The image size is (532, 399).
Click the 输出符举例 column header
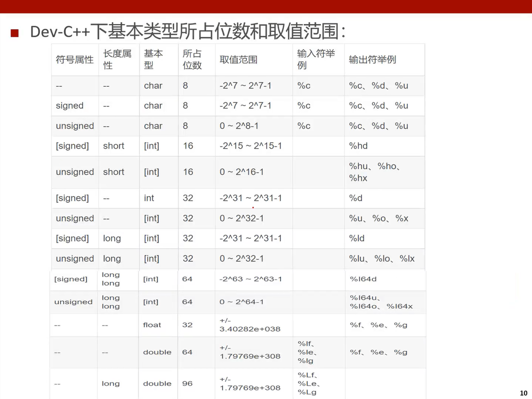[x=372, y=60]
